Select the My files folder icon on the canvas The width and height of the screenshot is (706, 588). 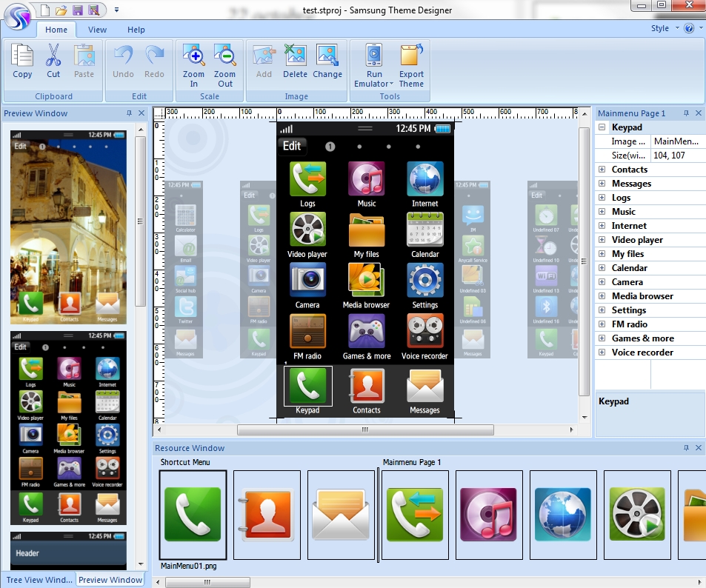click(x=367, y=230)
